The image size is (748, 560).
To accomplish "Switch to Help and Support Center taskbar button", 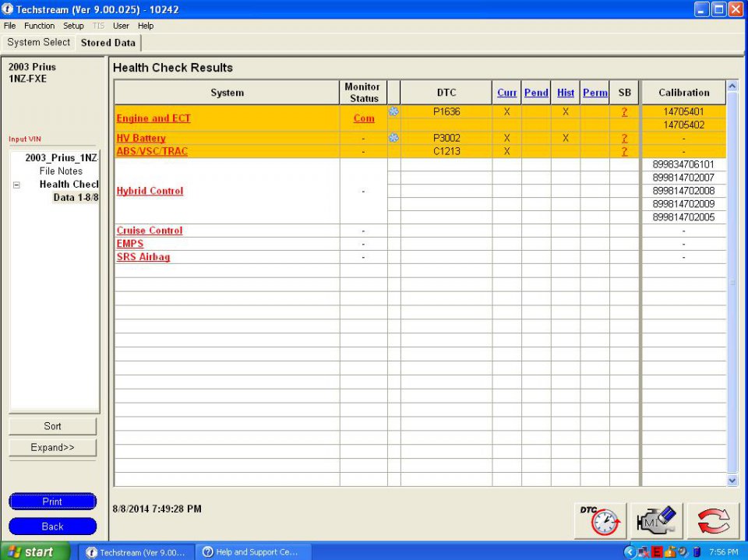I will pos(253,552).
